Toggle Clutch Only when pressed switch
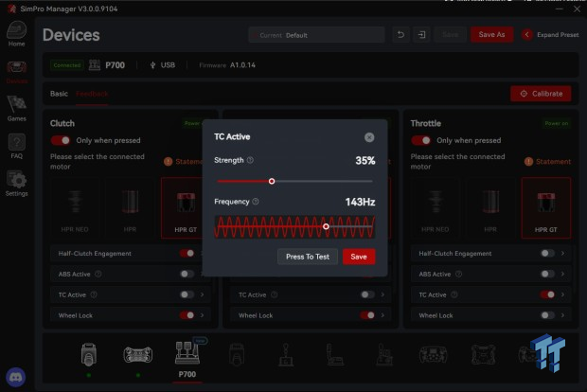This screenshot has height=392, width=587. (61, 140)
